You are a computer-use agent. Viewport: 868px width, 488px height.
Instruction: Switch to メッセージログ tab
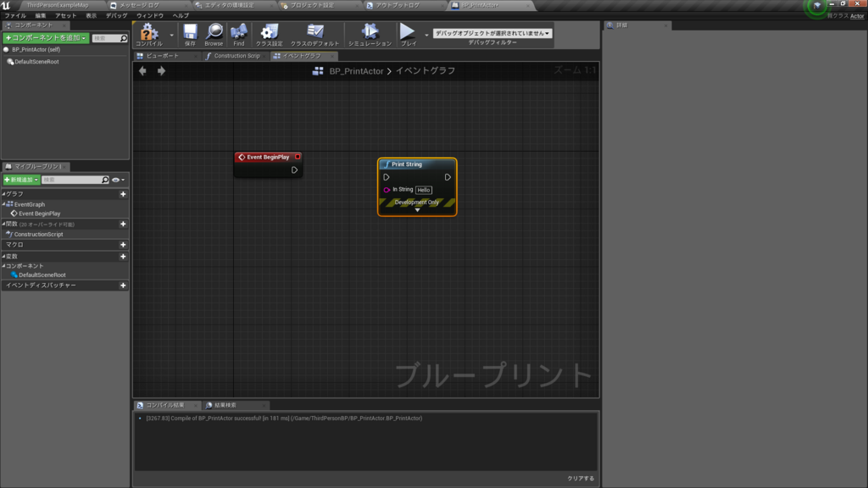point(140,5)
